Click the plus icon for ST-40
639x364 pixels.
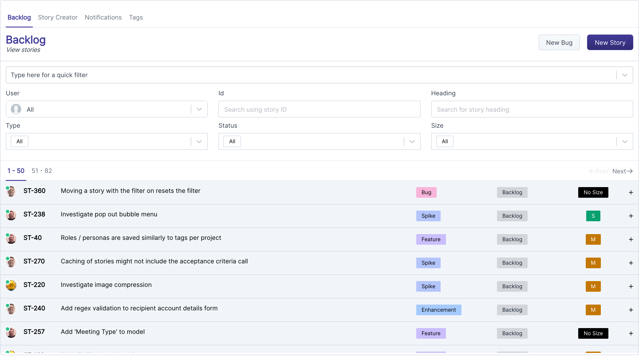point(631,239)
